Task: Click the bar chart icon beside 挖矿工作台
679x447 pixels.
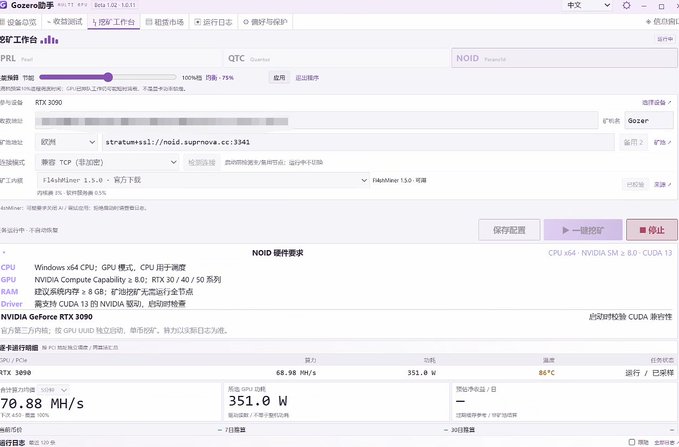Action: coord(49,40)
